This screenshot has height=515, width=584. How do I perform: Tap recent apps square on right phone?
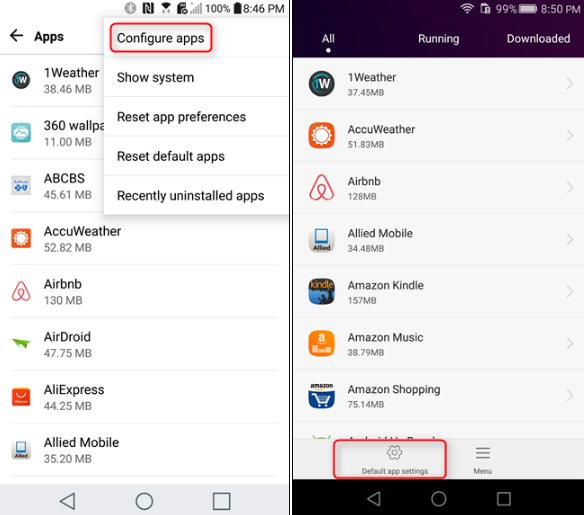point(504,499)
